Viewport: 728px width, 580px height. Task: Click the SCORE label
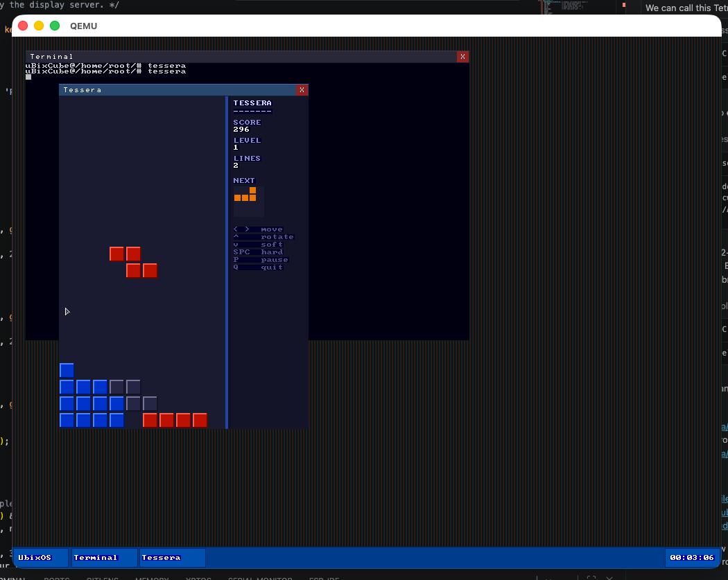247,123
